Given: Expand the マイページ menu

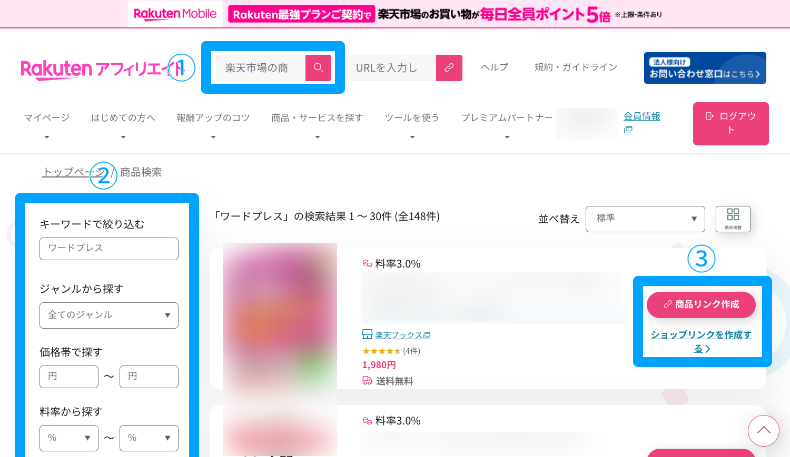Looking at the screenshot, I should (x=47, y=125).
